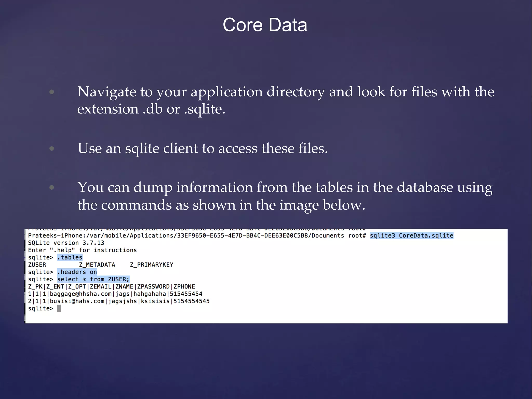Click the 'Z_PK|Z_ENT|Z_OPT|ZEMAIL' header row
The height and width of the screenshot is (399, 532).
[111, 287]
